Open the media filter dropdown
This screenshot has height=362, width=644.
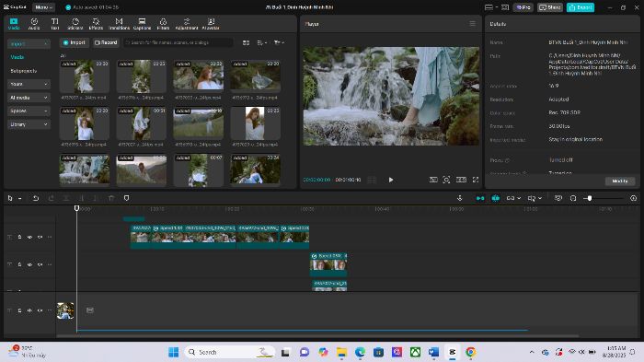[x=279, y=42]
